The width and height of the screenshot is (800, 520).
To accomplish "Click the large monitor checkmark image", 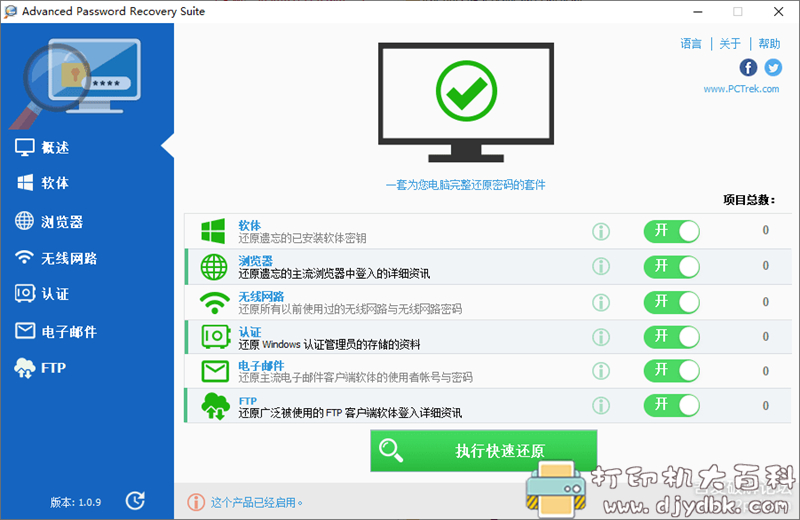I will pos(466,102).
